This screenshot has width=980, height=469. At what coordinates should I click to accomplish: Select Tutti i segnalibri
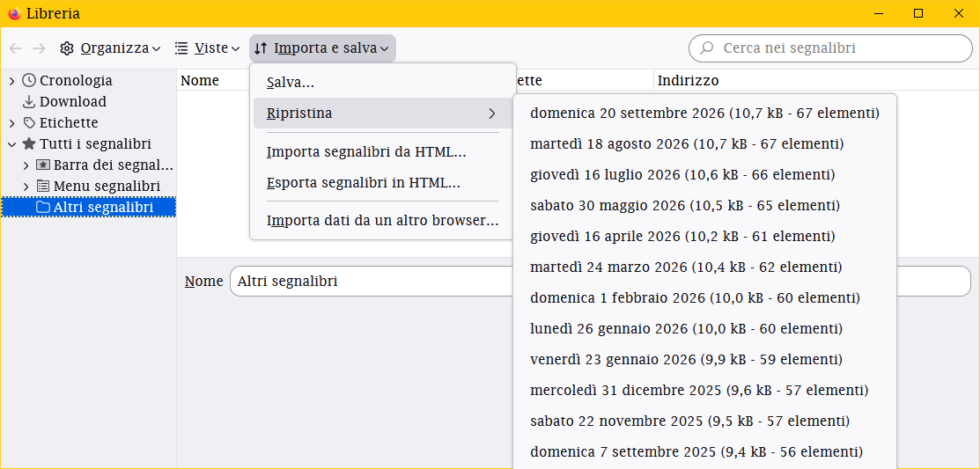pyautogui.click(x=95, y=144)
